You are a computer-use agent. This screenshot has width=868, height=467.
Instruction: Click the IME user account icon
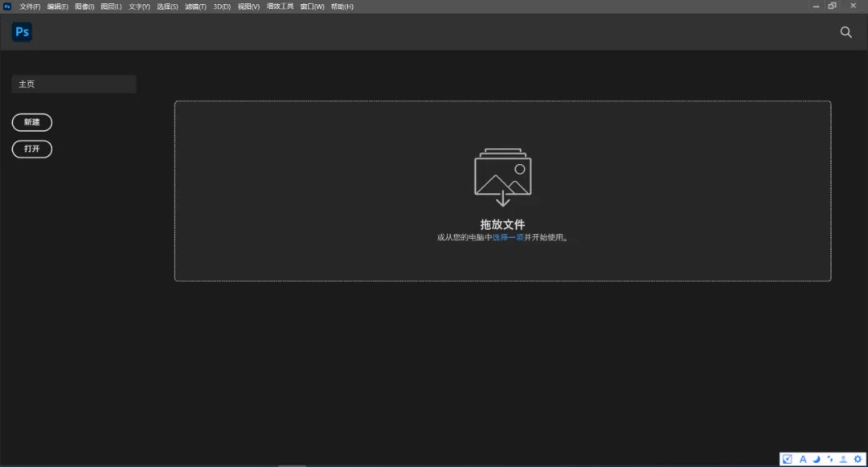pyautogui.click(x=843, y=459)
